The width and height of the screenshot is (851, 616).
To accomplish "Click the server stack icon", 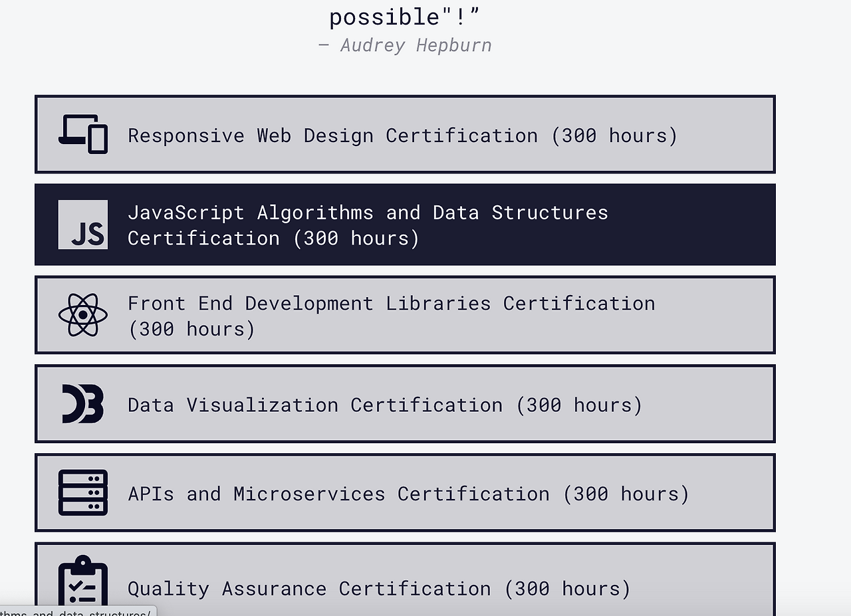I will click(x=83, y=492).
